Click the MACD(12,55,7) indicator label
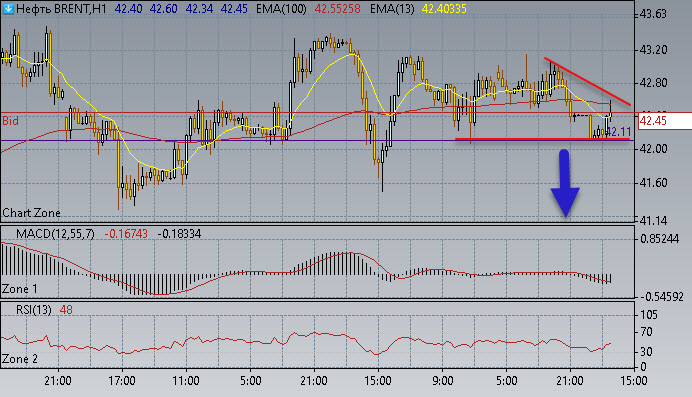This screenshot has width=692, height=397. pos(55,234)
